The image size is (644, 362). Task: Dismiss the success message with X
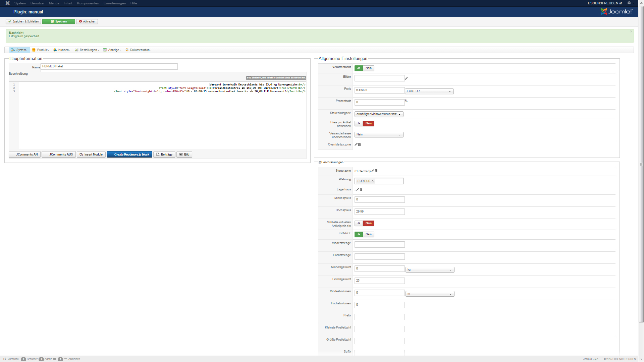pos(631,32)
